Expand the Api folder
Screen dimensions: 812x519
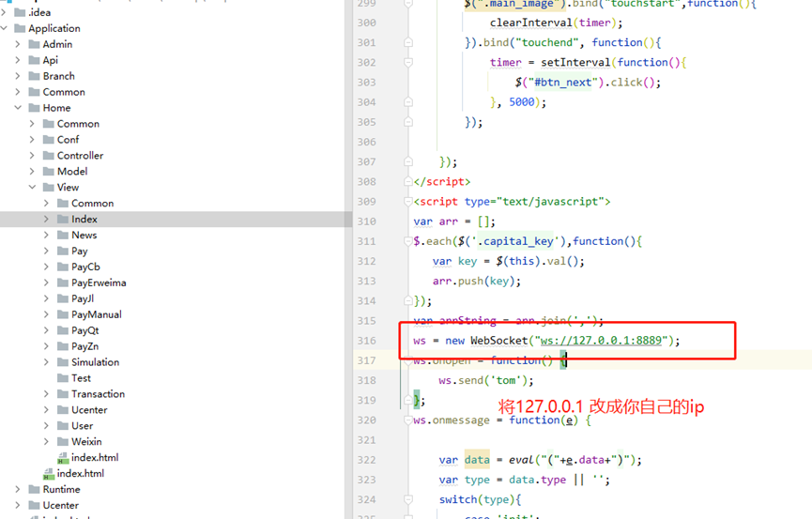(18, 60)
